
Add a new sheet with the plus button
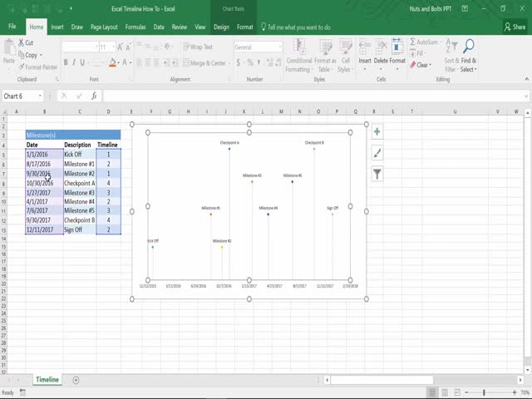tap(76, 380)
